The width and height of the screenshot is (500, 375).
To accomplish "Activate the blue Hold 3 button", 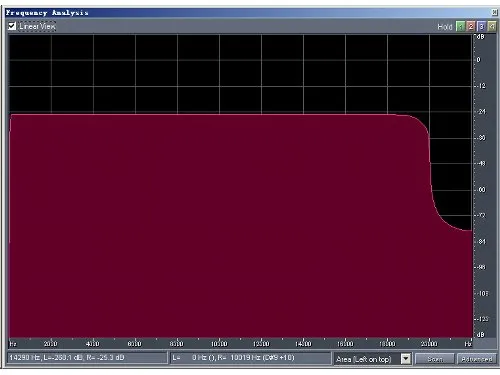I will click(481, 26).
